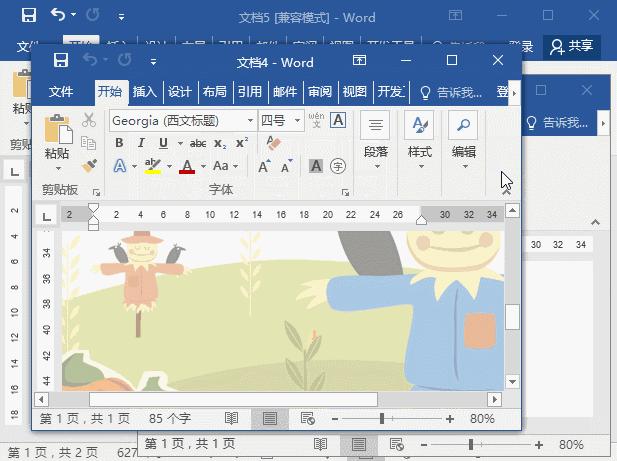Increase font size with large A
The height and width of the screenshot is (461, 617).
pyautogui.click(x=264, y=166)
